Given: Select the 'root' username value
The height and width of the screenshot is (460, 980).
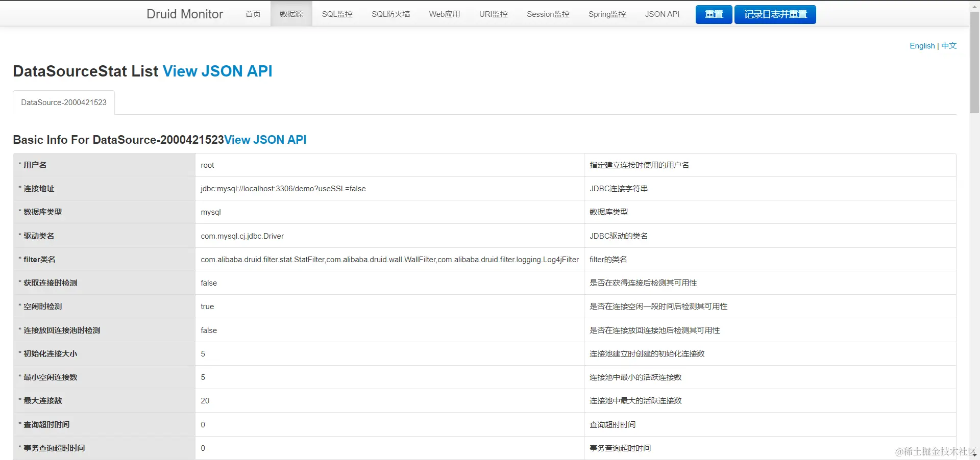Looking at the screenshot, I should pyautogui.click(x=207, y=165).
